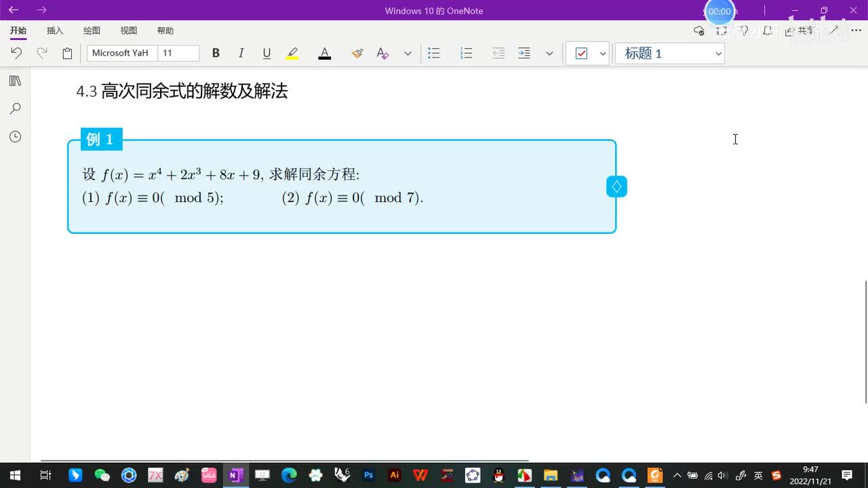This screenshot has width=868, height=488.
Task: Click the Undo arrow icon
Action: point(16,53)
